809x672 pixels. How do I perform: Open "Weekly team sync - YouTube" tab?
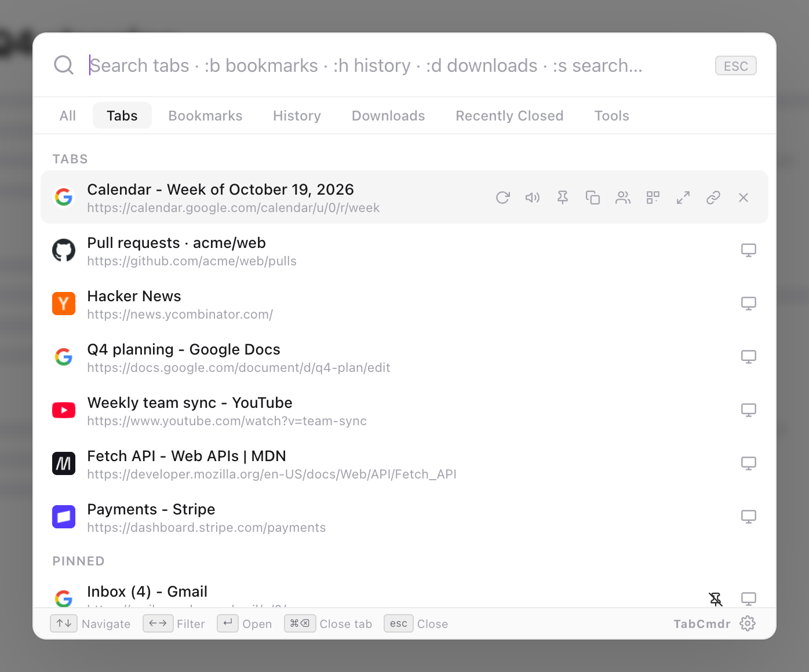click(404, 410)
